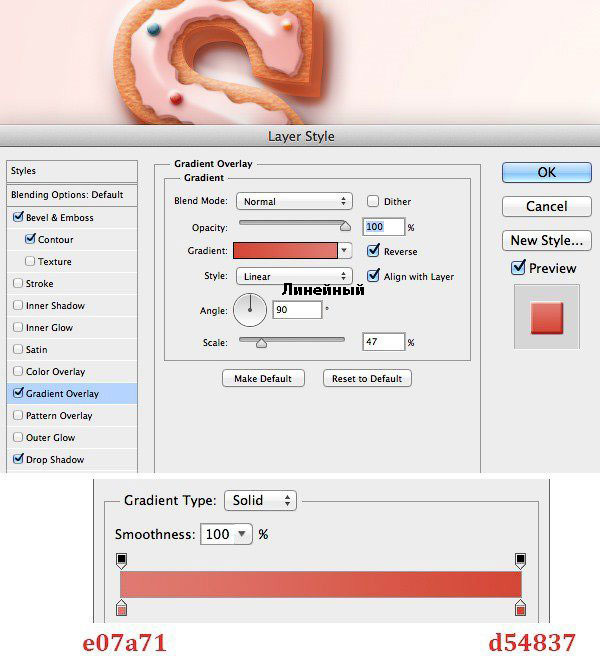Click the Scale value field showing 47
The image size is (600, 671).
point(383,341)
